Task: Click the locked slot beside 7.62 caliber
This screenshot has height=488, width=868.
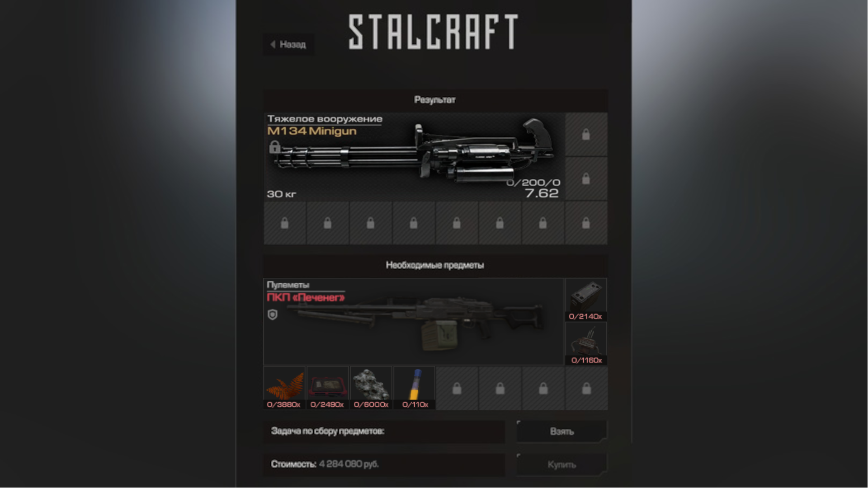Action: pyautogui.click(x=586, y=179)
